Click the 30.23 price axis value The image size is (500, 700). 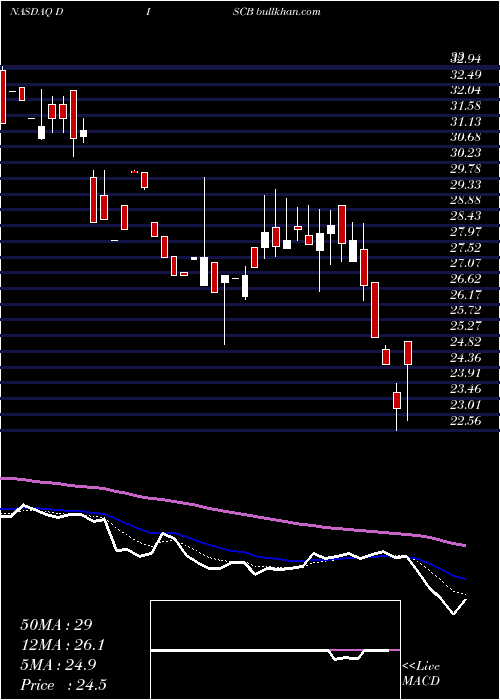tap(466, 153)
